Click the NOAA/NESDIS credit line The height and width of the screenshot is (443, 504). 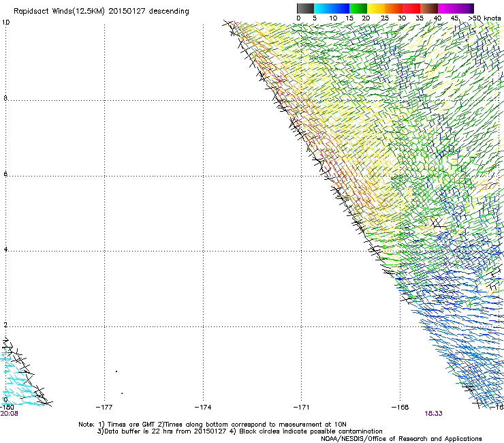[401, 439]
